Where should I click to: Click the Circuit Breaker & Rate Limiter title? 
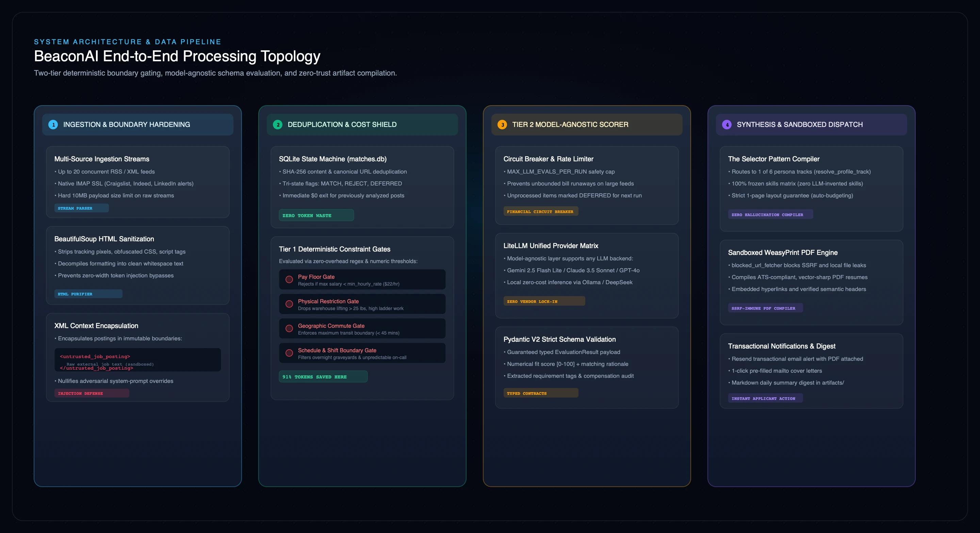tap(548, 159)
